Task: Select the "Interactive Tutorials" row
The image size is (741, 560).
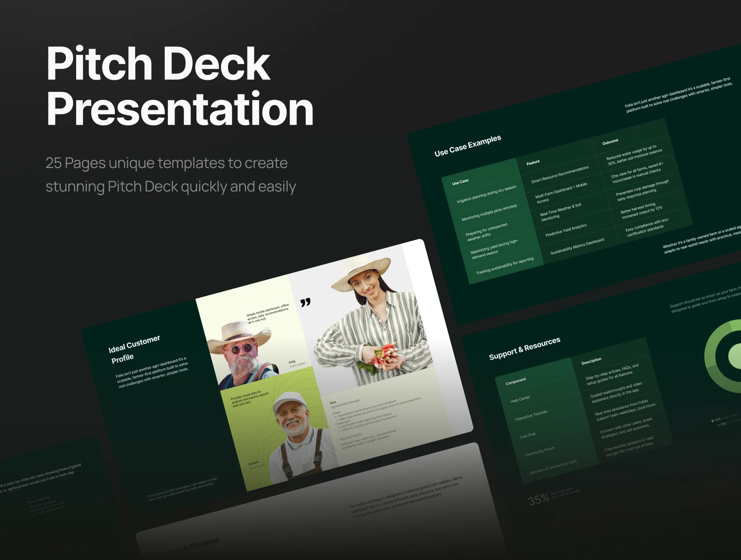Action: point(531,415)
